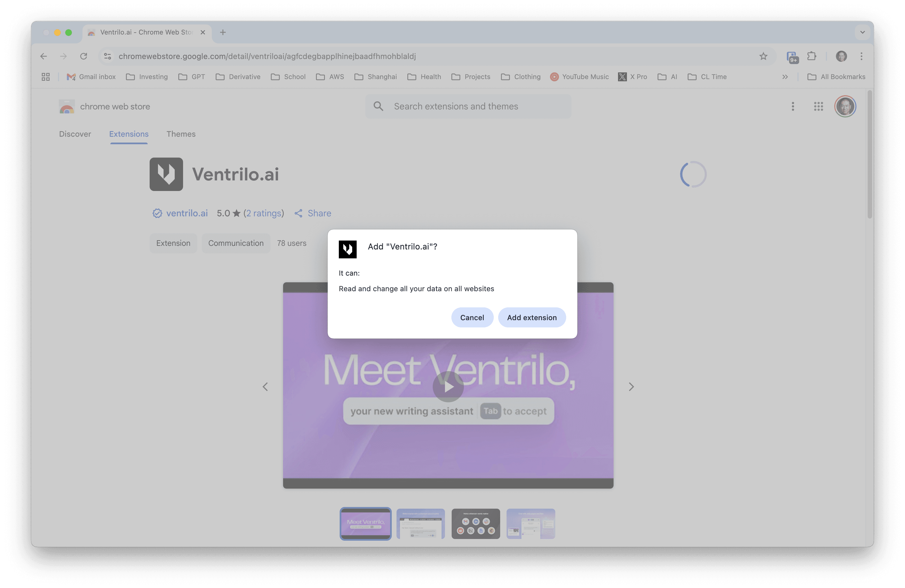Focus the Search extensions and themes field
The width and height of the screenshot is (905, 588).
[x=468, y=106]
